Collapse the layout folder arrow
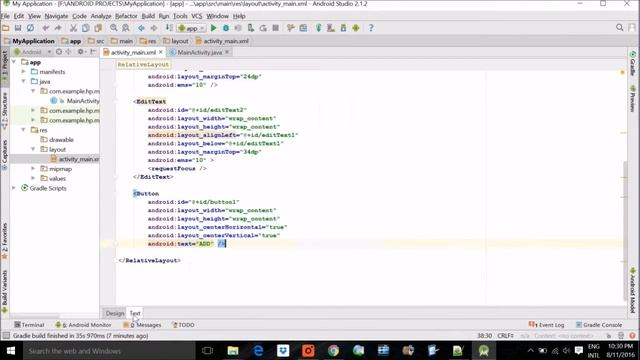 click(x=33, y=149)
